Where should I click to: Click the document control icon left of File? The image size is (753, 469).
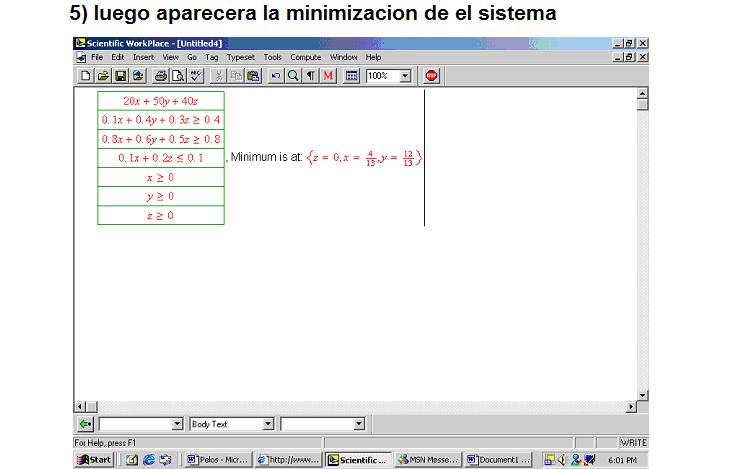pyautogui.click(x=81, y=57)
